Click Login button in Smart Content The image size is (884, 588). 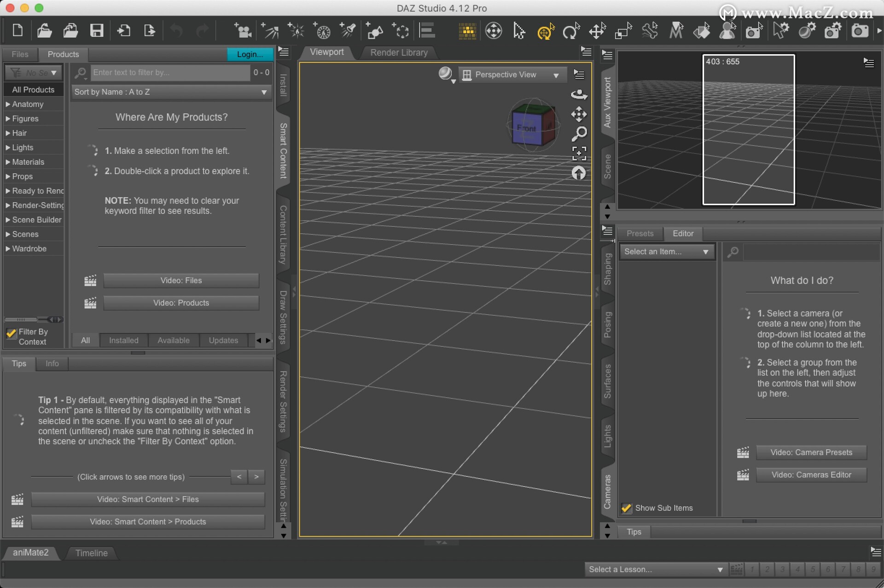[x=249, y=54]
